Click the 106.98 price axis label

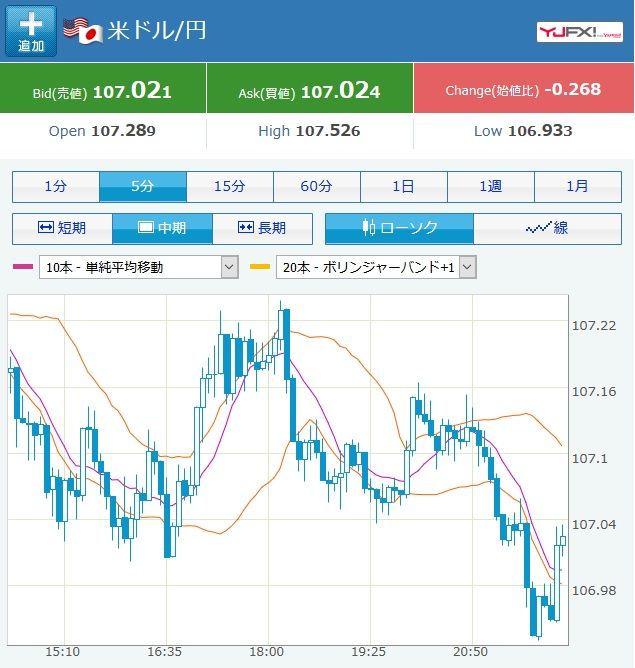594,591
